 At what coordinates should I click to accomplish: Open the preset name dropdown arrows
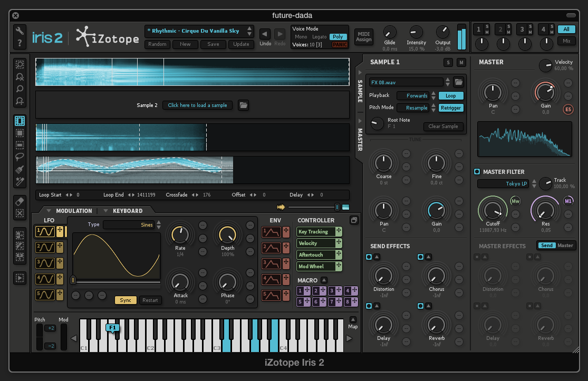(x=249, y=31)
